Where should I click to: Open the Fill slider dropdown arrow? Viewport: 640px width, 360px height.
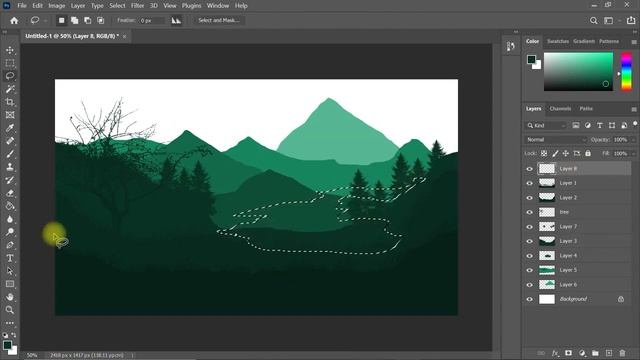coord(633,153)
